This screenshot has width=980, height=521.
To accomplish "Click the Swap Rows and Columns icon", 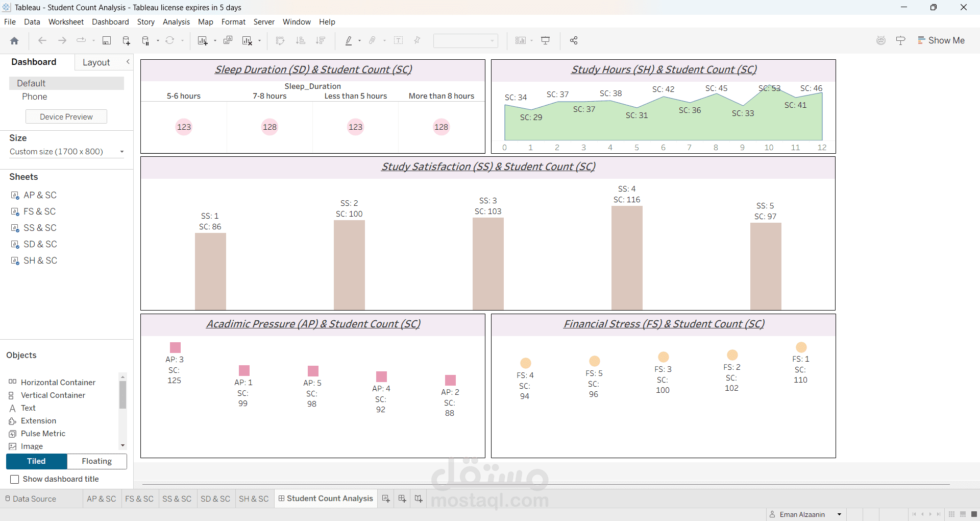I will pyautogui.click(x=280, y=40).
